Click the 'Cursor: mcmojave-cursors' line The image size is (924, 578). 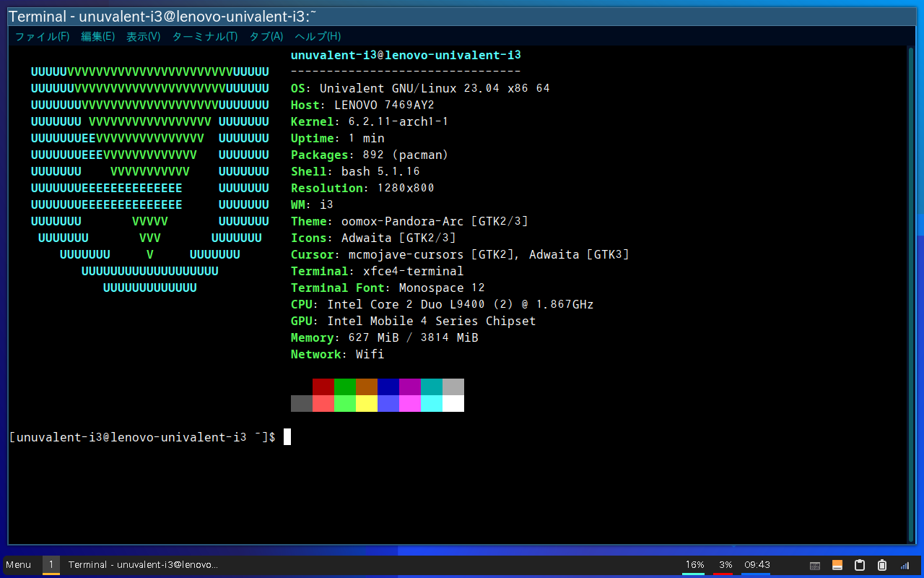coord(460,254)
